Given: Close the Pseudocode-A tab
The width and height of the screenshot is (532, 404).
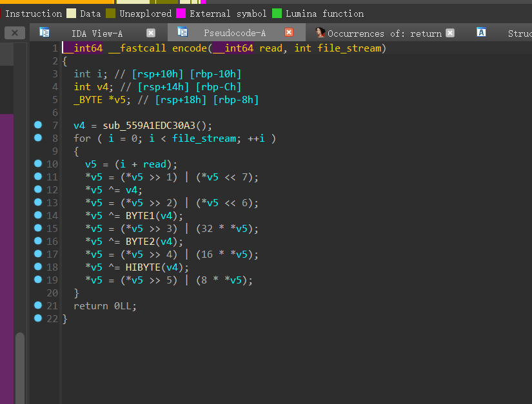Looking at the screenshot, I should tap(289, 32).
